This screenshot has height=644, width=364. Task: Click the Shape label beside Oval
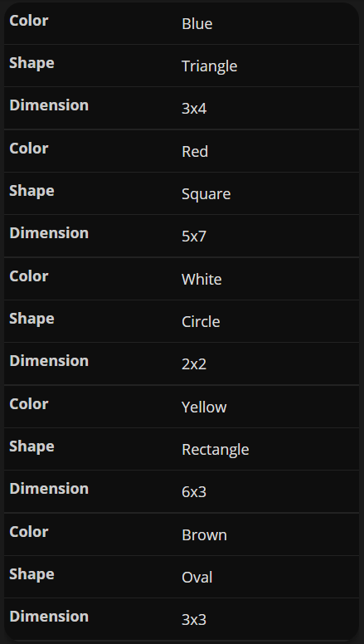tap(32, 573)
